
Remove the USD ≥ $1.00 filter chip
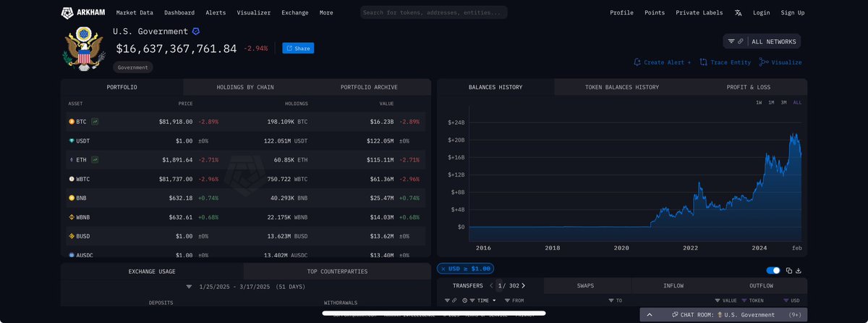[443, 269]
